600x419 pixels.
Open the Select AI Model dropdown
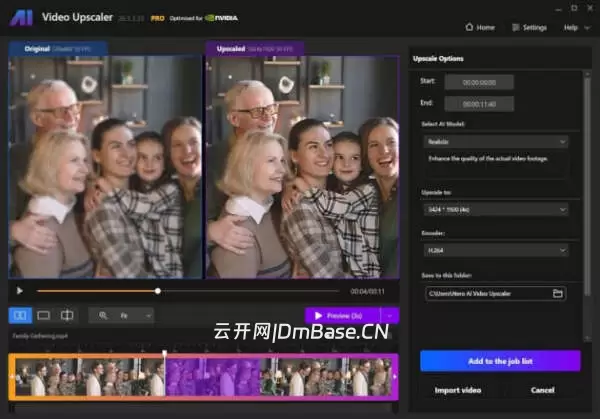(x=496, y=142)
